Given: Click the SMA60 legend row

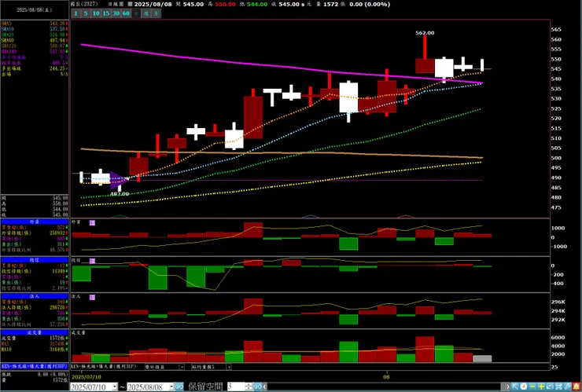Looking at the screenshot, I should pyautogui.click(x=34, y=40).
